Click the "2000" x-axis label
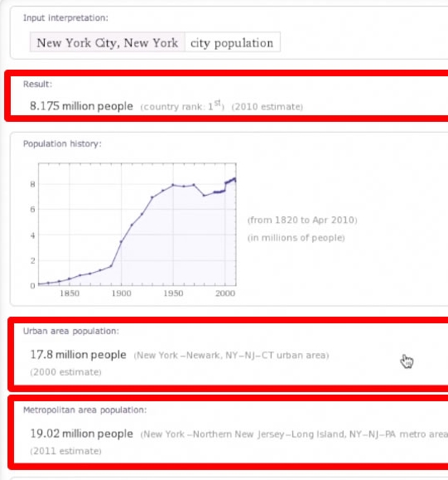 [225, 293]
